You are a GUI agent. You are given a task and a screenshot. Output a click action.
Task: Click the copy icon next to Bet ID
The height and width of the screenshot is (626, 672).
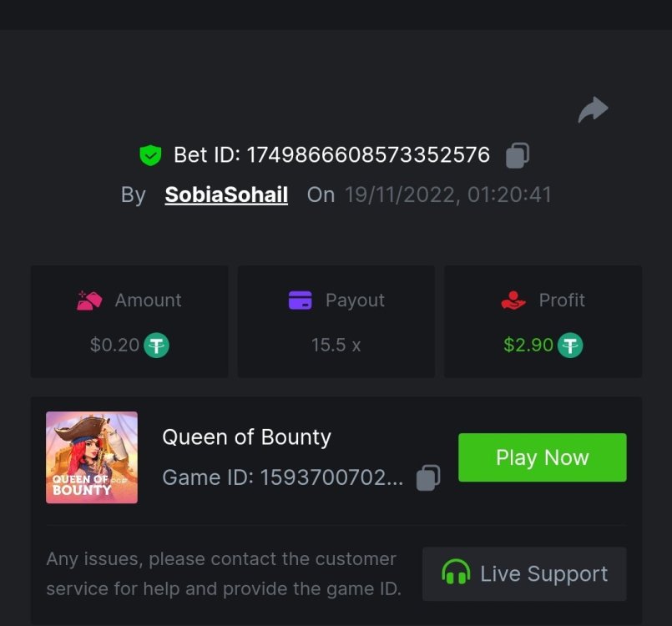[516, 154]
